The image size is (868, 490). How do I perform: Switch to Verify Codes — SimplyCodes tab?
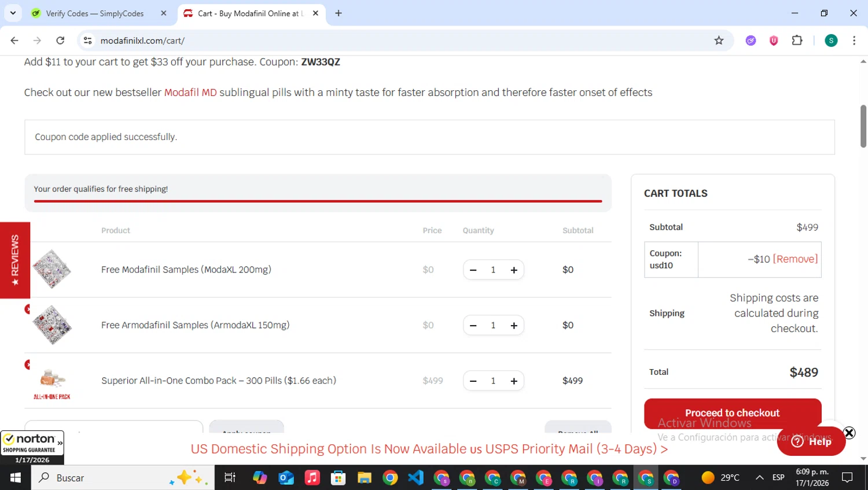tap(94, 13)
